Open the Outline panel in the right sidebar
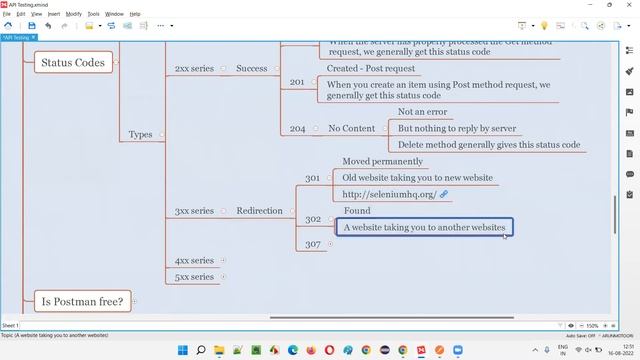 coord(629,50)
